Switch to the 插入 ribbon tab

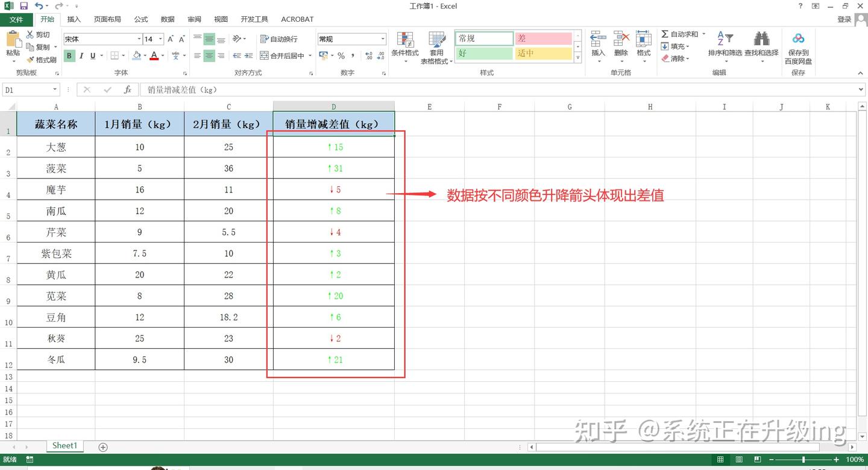tap(74, 19)
